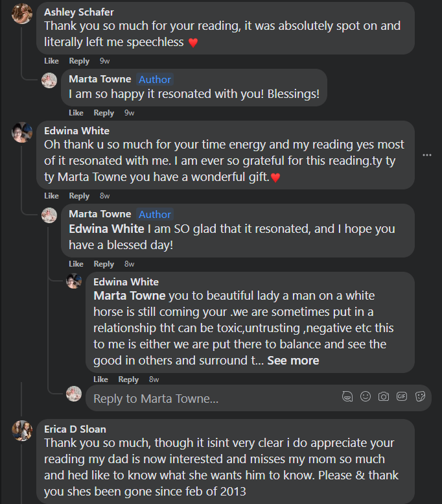The image size is (442, 504).
Task: Like Ashley Schafer's comment
Action: click(51, 61)
